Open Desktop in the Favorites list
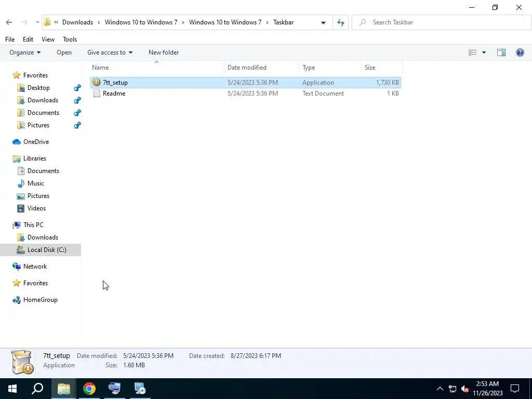 [38, 87]
